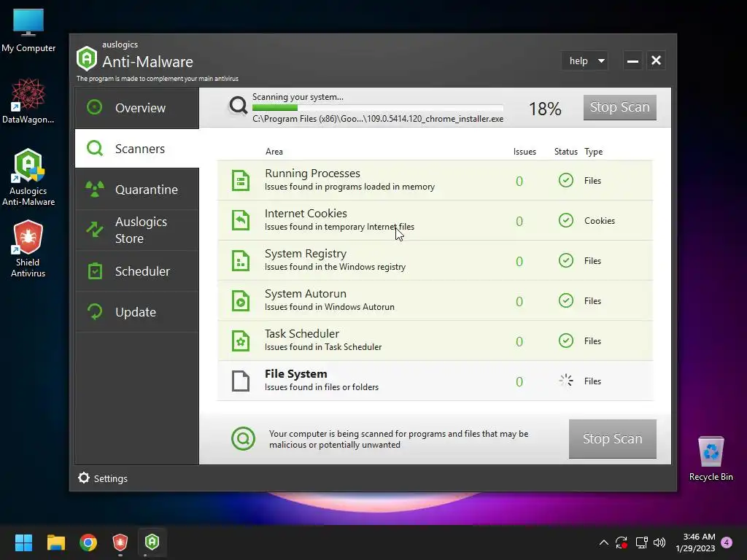Select the Internet Cookies row title
The width and height of the screenshot is (747, 560).
click(x=306, y=214)
